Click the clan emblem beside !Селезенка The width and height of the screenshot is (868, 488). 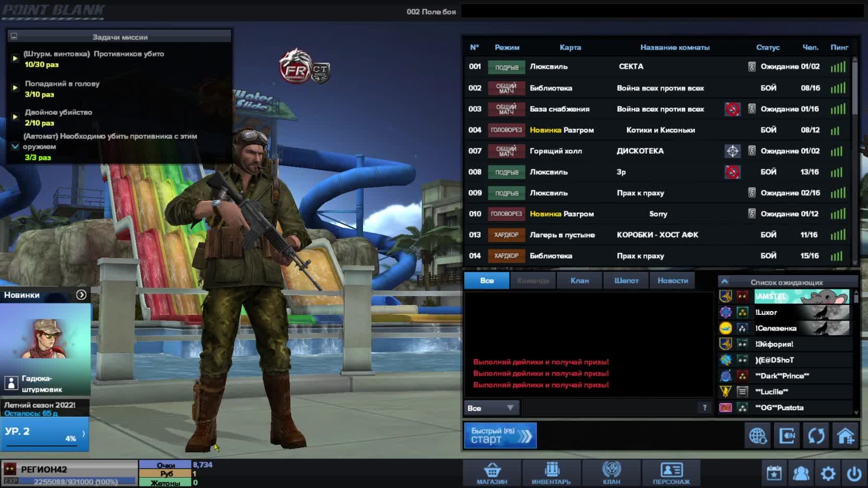point(726,328)
